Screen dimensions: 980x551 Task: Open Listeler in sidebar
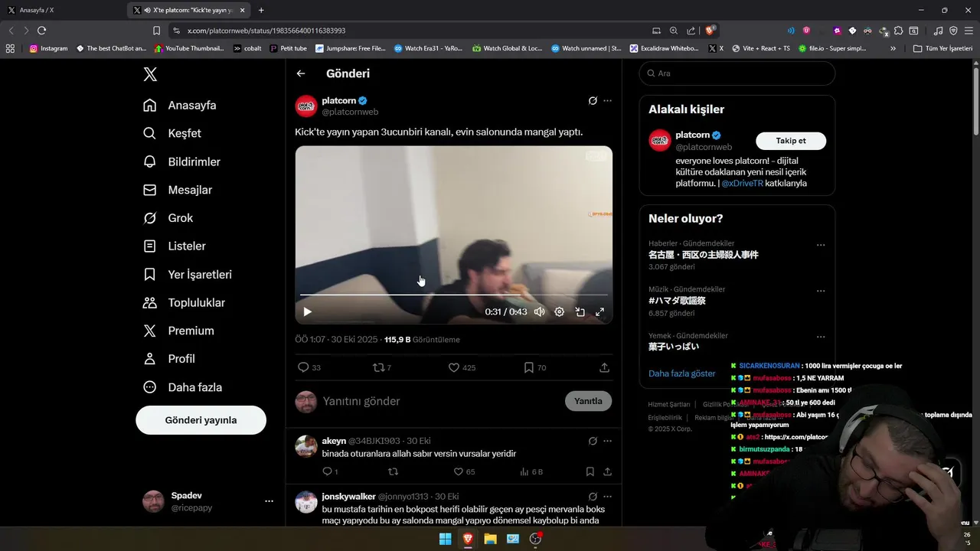[175, 246]
